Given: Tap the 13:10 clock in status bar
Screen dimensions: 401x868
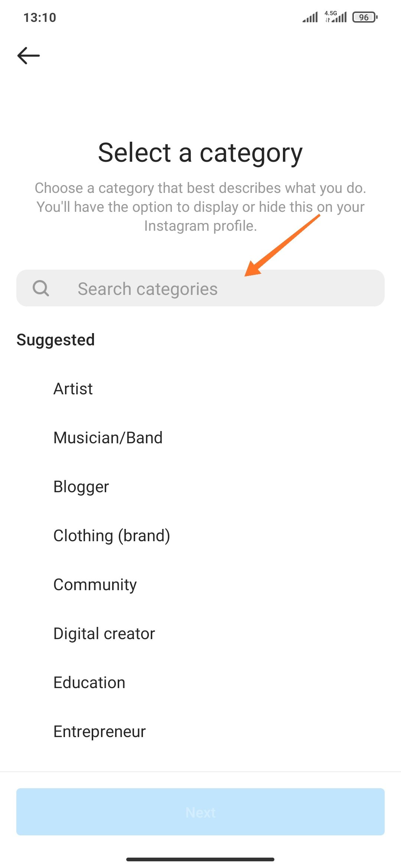Looking at the screenshot, I should 40,17.
